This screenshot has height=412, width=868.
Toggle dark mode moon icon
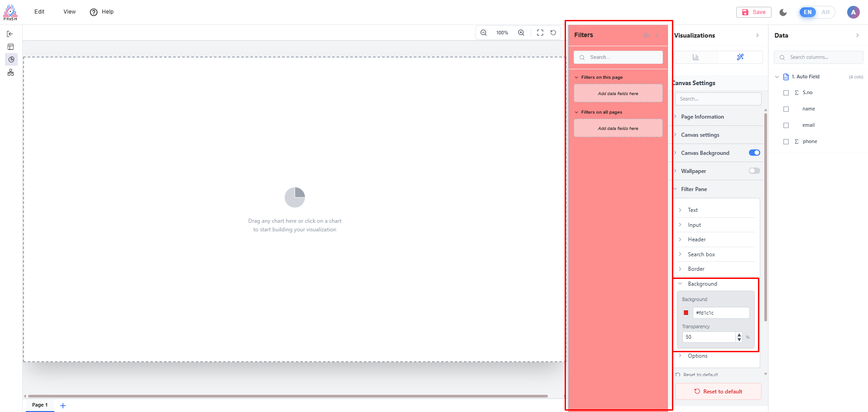coord(783,12)
